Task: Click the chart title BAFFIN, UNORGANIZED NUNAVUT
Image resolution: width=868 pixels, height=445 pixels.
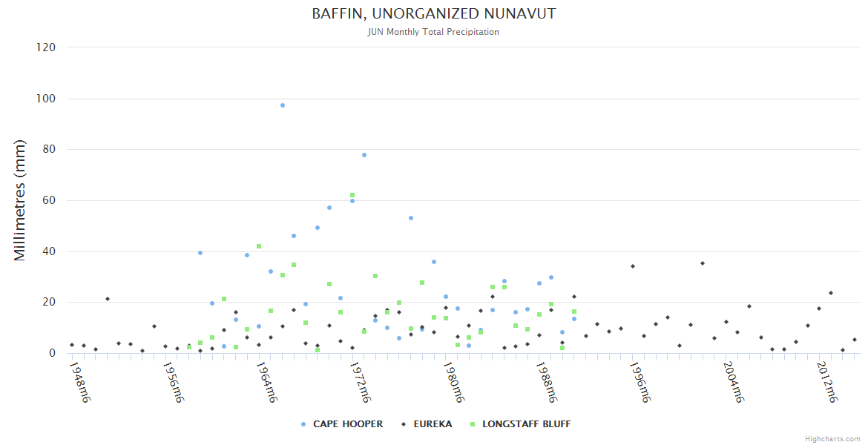Action: point(433,14)
